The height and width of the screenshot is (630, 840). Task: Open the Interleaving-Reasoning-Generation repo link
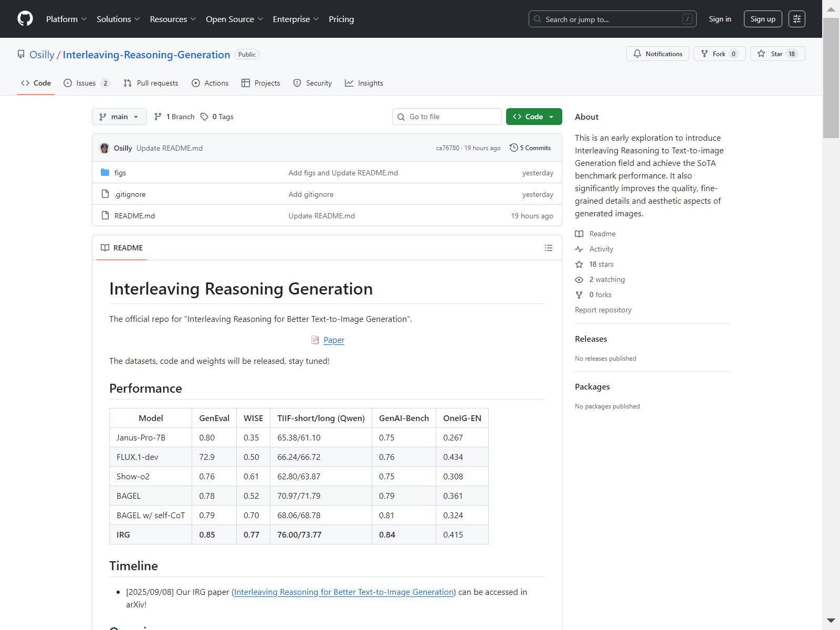coord(146,55)
